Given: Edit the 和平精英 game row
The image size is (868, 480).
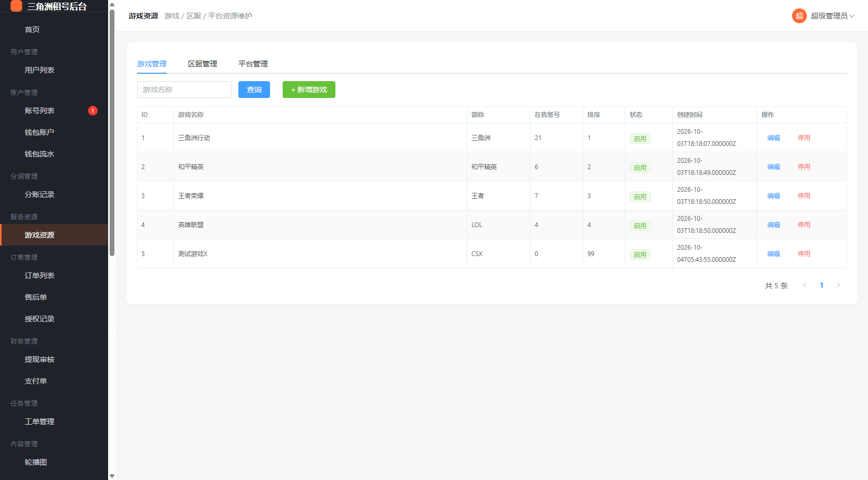Looking at the screenshot, I should click(x=774, y=167).
